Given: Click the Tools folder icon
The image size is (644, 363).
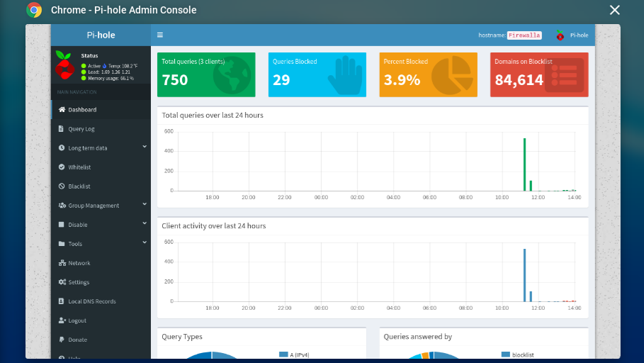Looking at the screenshot, I should click(x=62, y=244).
